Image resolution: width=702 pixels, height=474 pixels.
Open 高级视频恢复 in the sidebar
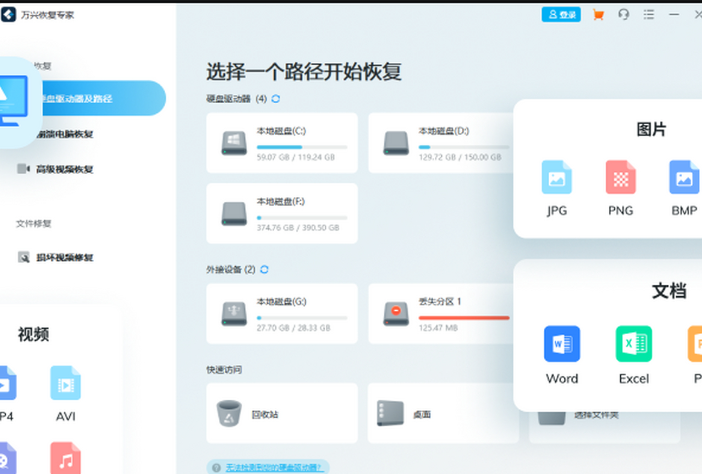[x=65, y=169]
